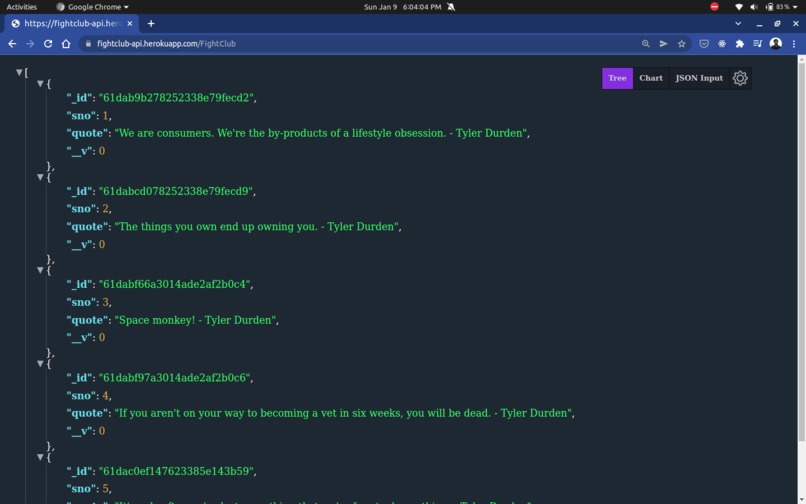Go forward to the next page

pyautogui.click(x=30, y=44)
